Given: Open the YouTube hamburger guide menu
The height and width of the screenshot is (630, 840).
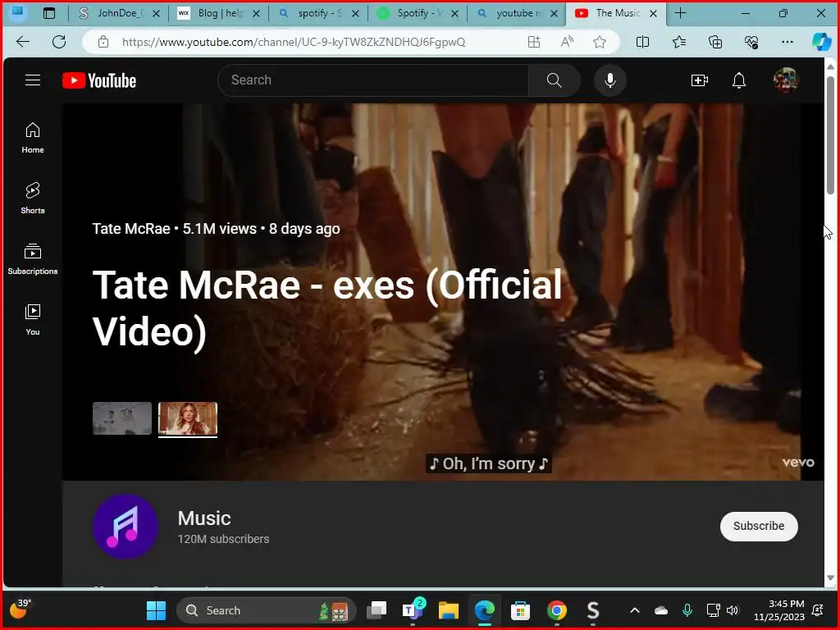Looking at the screenshot, I should (x=33, y=80).
